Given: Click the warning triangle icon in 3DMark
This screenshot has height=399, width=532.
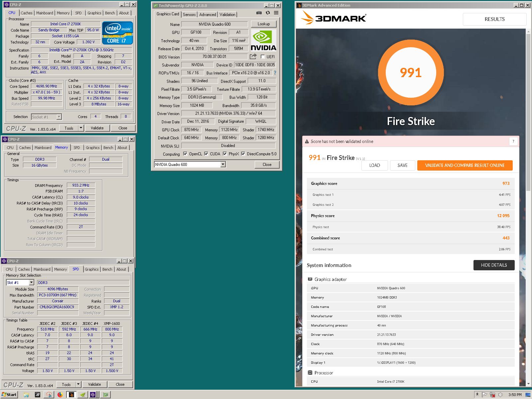Looking at the screenshot, I should tap(307, 142).
